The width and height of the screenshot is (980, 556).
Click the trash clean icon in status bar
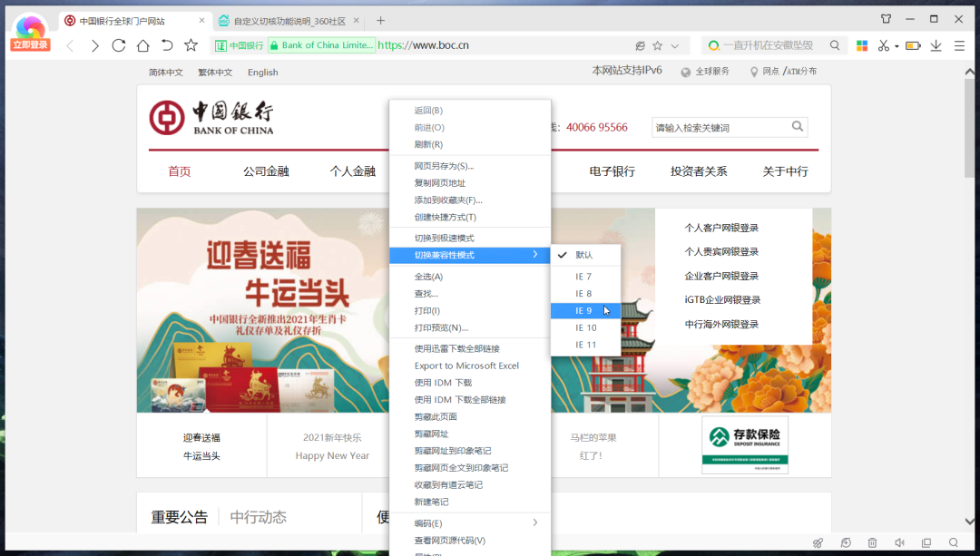pos(873,543)
